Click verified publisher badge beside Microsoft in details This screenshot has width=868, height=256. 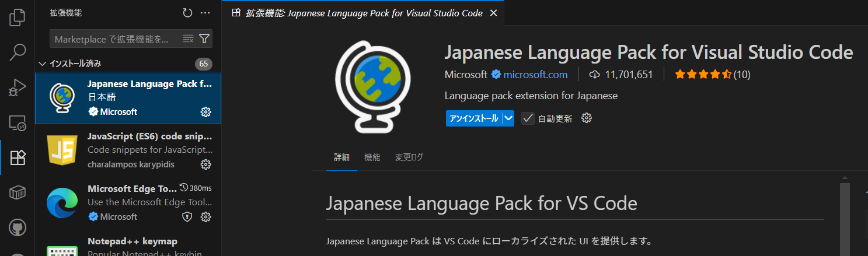[x=496, y=75]
